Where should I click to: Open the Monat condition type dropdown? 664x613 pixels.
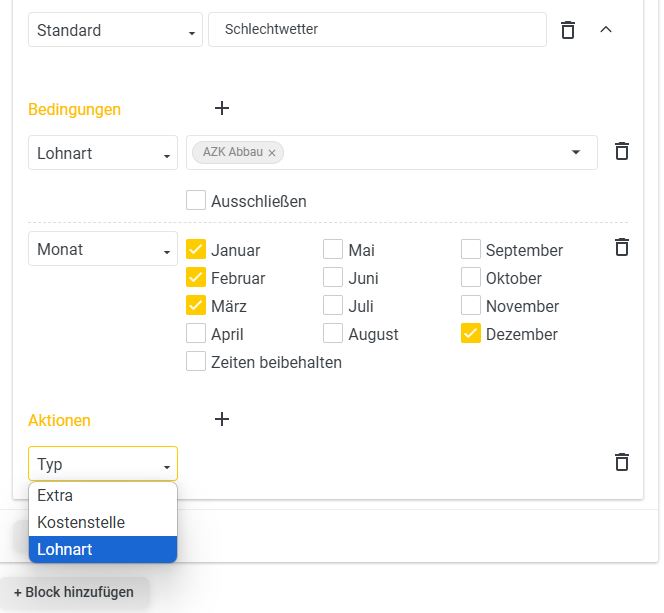point(103,249)
